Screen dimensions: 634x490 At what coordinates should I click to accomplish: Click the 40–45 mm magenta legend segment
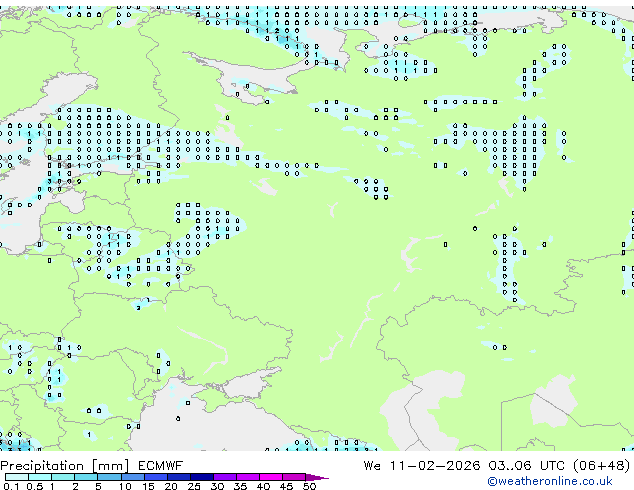[271, 477]
